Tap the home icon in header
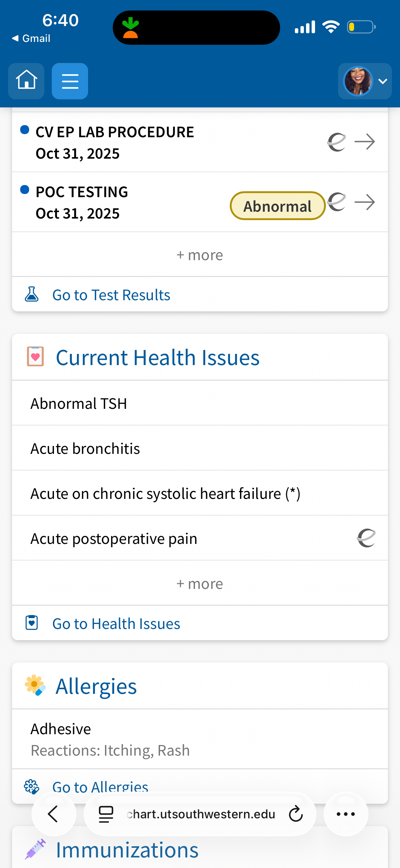Screen dimensions: 400x868 tap(26, 81)
